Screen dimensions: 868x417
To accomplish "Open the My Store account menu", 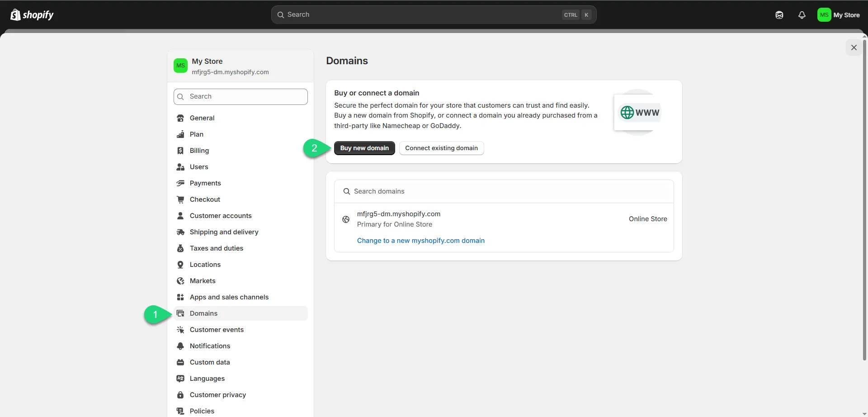I will point(839,15).
